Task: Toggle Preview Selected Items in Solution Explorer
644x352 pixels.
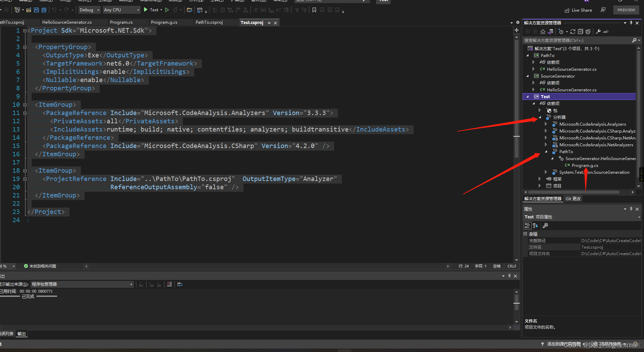Action: click(x=606, y=32)
